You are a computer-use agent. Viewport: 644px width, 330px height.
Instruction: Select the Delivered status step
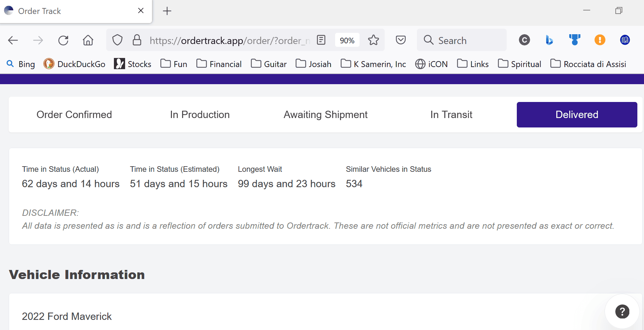[x=577, y=115]
